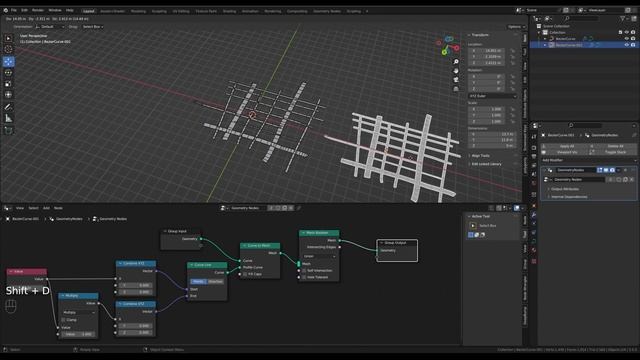Click the Blender logo menu icon
640x360 pixels.
pos(5,10)
